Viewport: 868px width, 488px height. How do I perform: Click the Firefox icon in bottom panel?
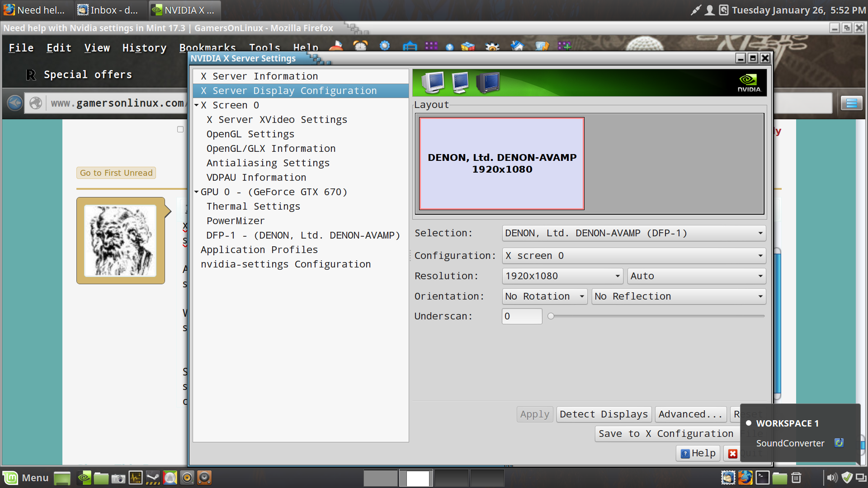pyautogui.click(x=745, y=478)
